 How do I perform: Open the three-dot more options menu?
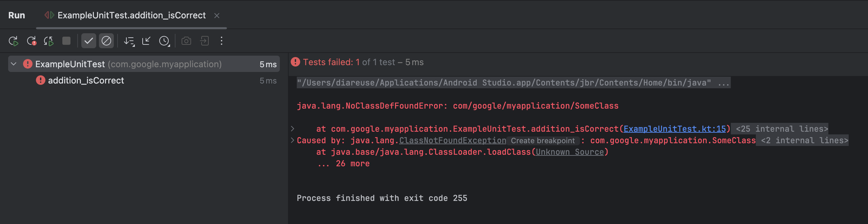point(222,41)
